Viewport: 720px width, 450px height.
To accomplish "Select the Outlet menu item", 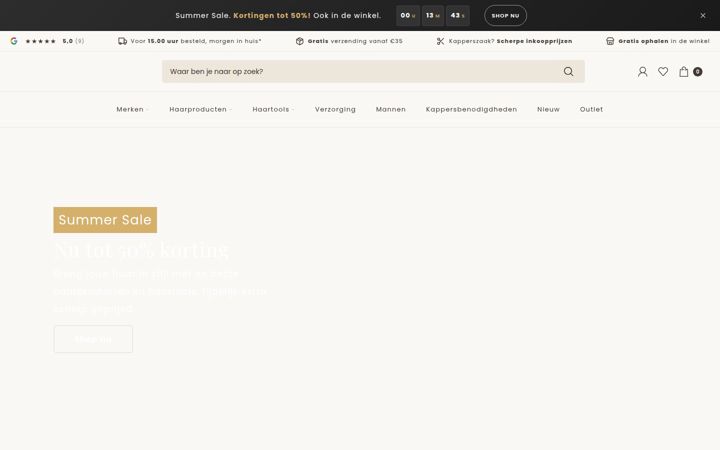I will [591, 109].
